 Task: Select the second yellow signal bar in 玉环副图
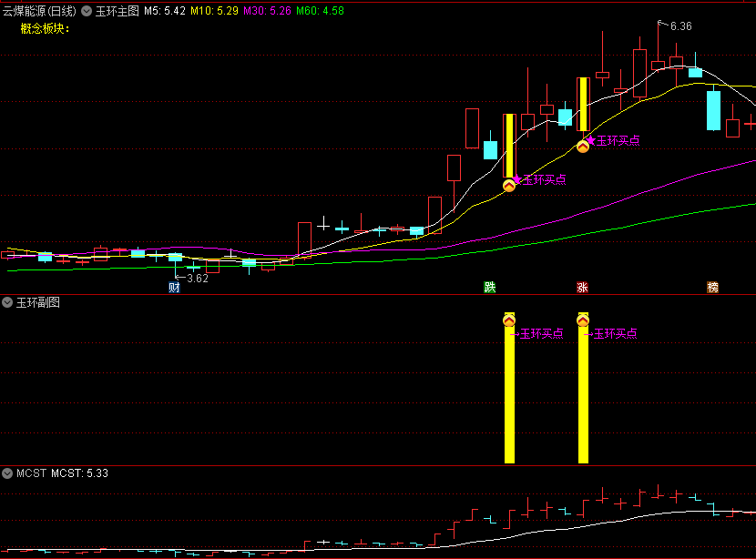[x=583, y=389]
